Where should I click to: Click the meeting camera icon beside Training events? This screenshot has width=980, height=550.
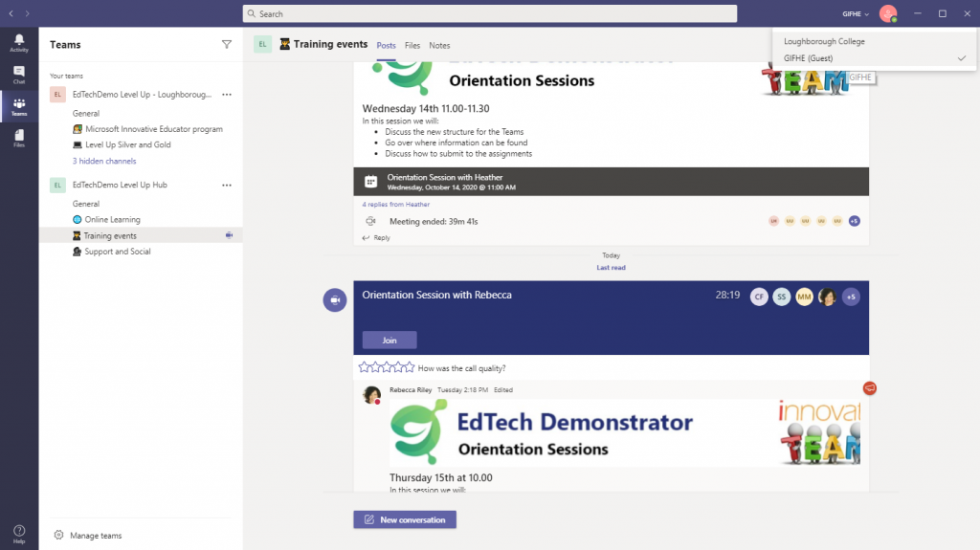(230, 235)
